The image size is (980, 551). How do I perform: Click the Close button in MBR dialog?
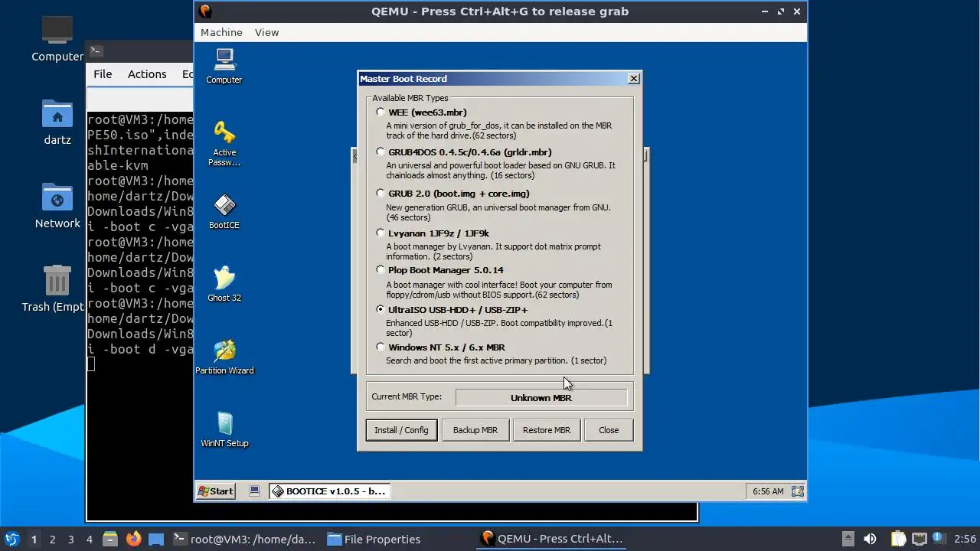click(x=609, y=430)
